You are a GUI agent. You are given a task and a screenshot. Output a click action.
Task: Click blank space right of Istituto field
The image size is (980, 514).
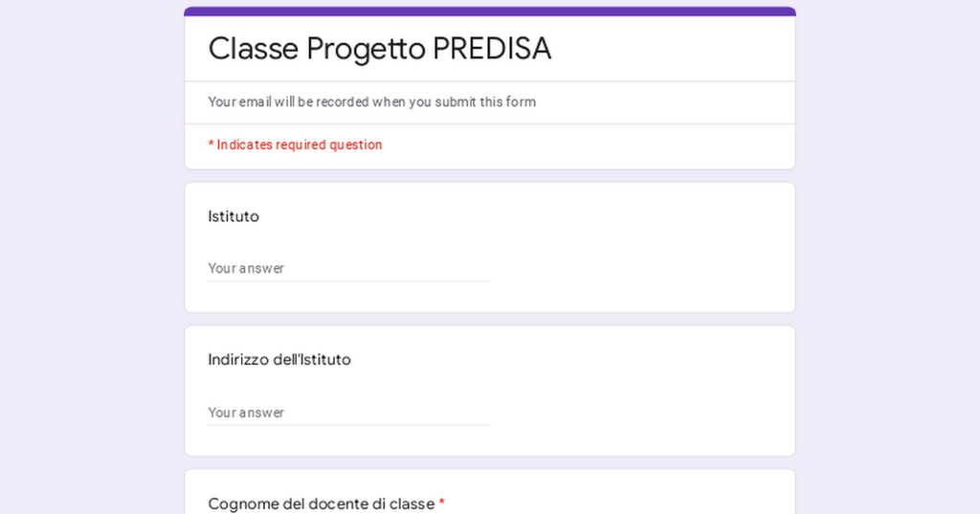(x=641, y=268)
